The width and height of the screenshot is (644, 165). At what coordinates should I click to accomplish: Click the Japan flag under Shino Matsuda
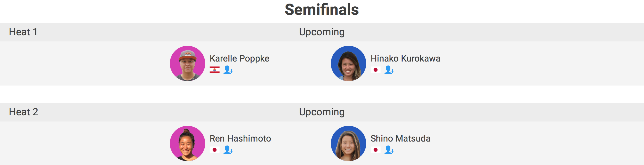coord(375,150)
